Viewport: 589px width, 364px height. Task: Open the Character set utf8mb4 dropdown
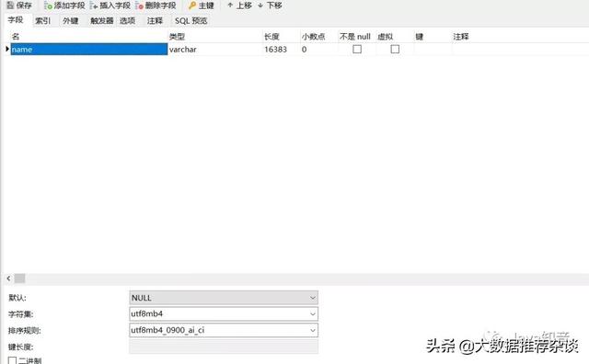pos(224,313)
